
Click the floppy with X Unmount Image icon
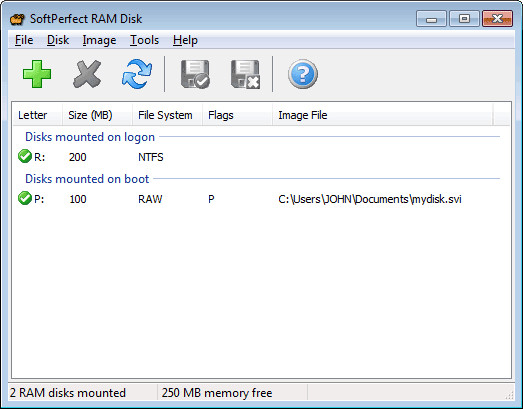pyautogui.click(x=245, y=74)
